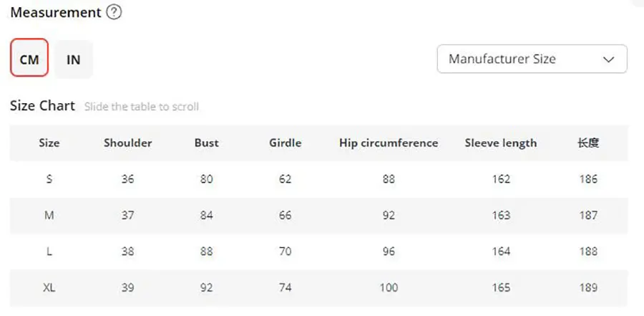This screenshot has width=644, height=316.
Task: Switch units to IN
Action: coord(73,59)
